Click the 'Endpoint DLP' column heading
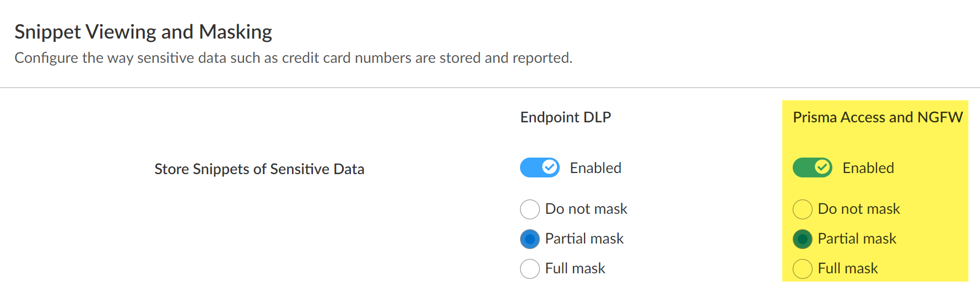The height and width of the screenshot is (297, 980). tap(565, 117)
